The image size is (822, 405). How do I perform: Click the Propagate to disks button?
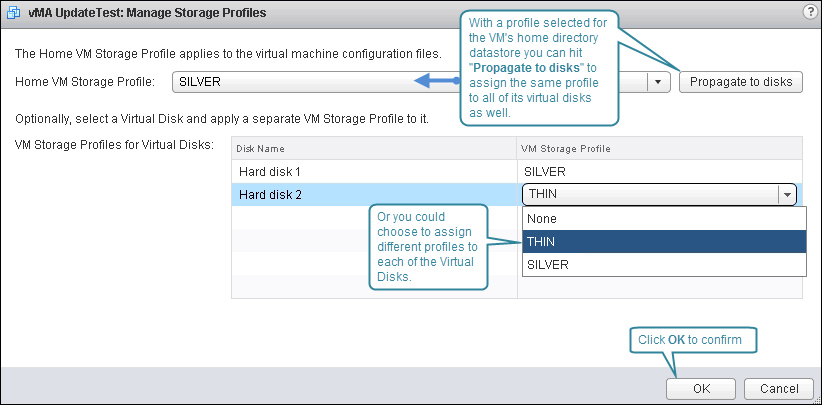tap(741, 82)
